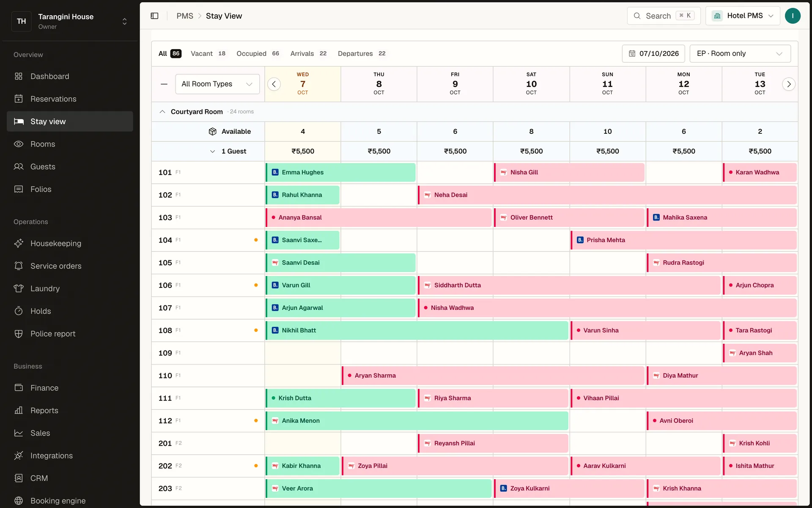812x508 pixels.
Task: Click the PMS breadcrumb link
Action: (185, 16)
